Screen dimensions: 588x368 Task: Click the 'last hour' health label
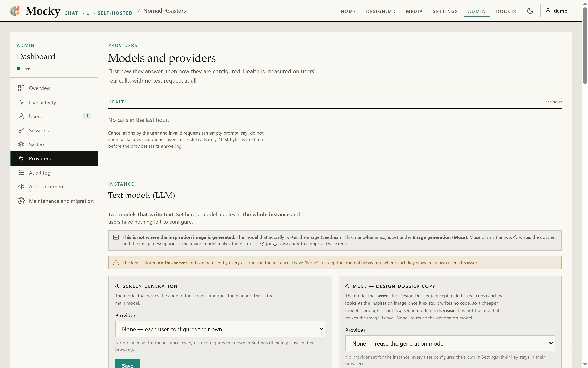(553, 102)
